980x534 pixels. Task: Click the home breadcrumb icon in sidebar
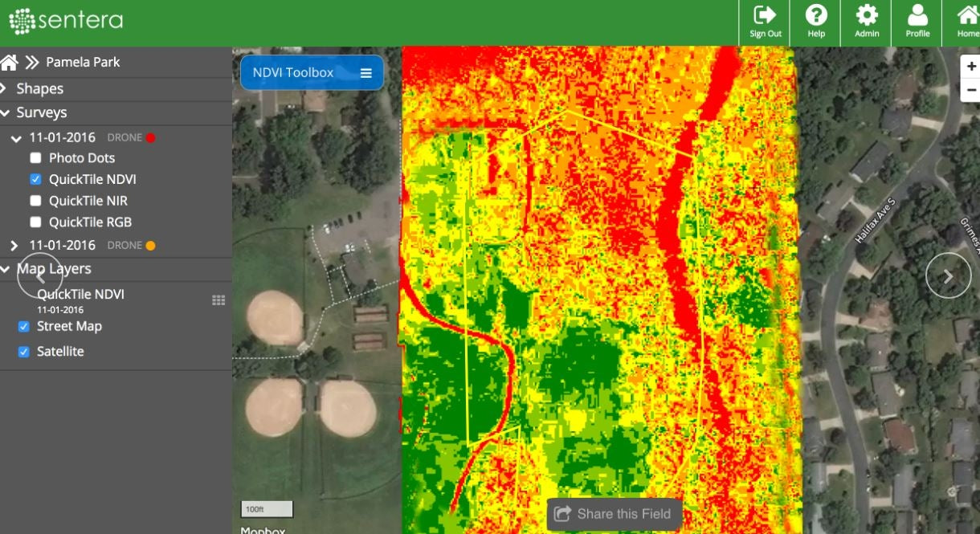pos(9,63)
